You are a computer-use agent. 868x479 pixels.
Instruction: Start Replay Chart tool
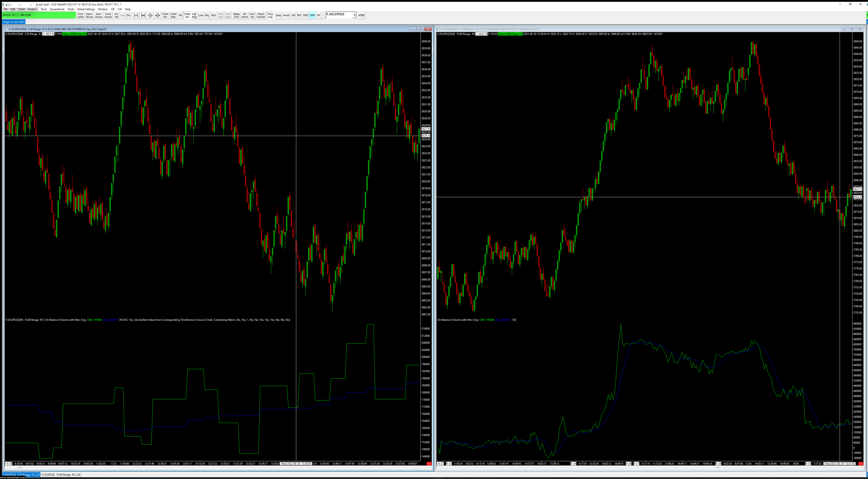tap(236, 15)
